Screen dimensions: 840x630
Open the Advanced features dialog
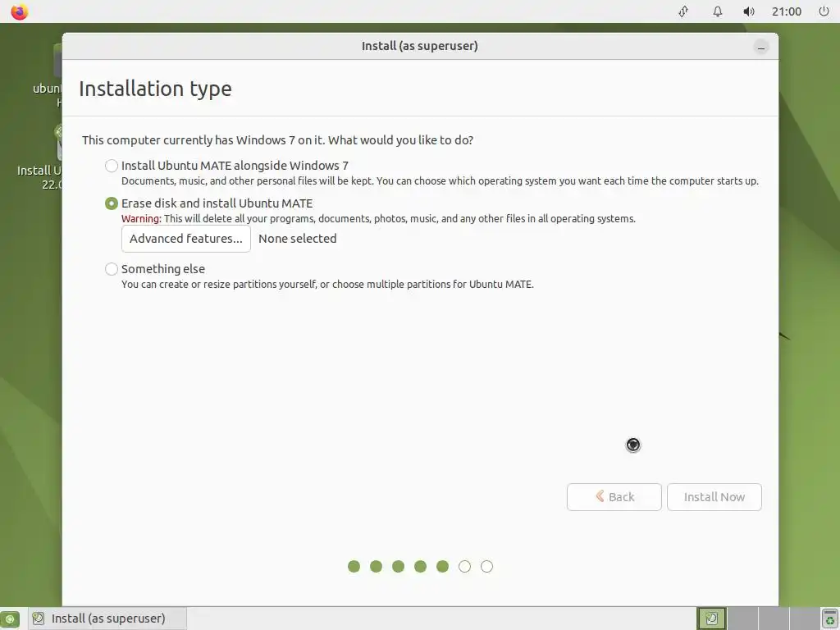click(186, 239)
